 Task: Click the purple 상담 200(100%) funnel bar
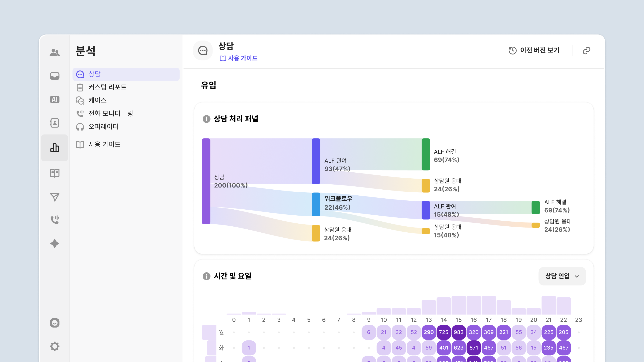[206, 181]
